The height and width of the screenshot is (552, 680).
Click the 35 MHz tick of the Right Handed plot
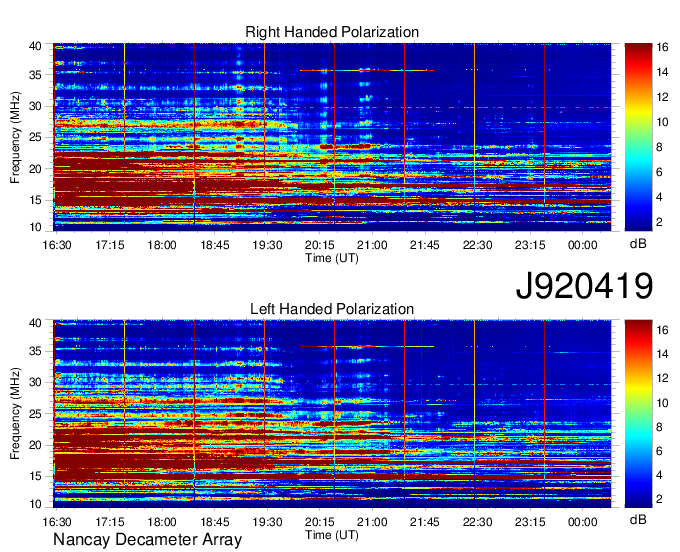(35, 75)
